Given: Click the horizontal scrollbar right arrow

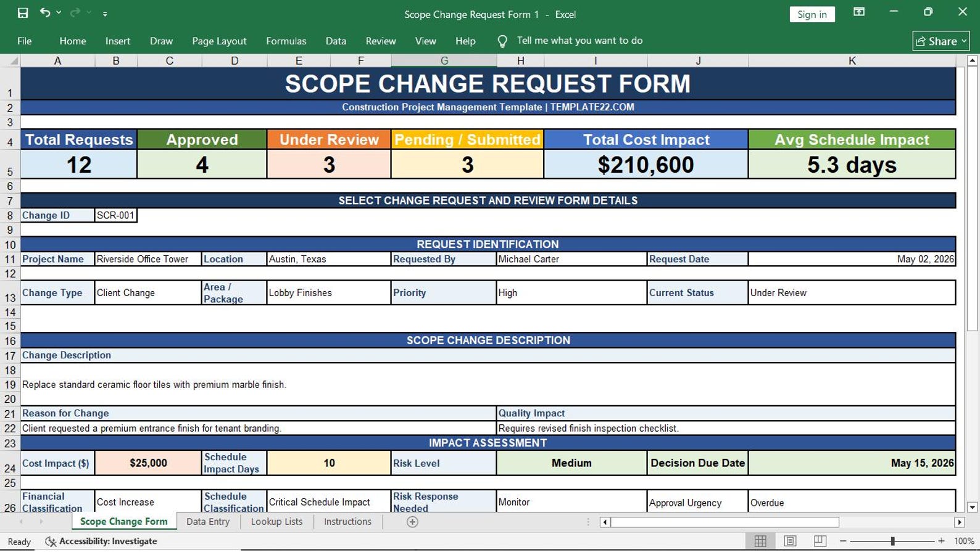Looking at the screenshot, I should click(x=960, y=522).
